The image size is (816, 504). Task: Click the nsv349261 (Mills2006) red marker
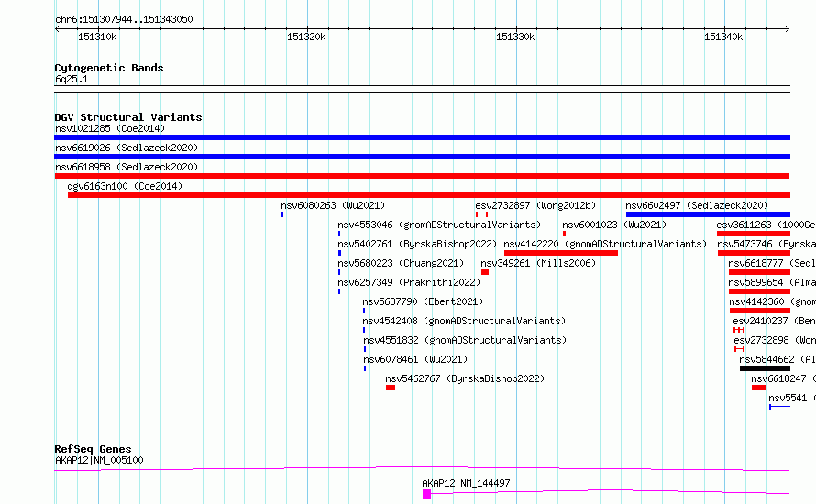[485, 272]
